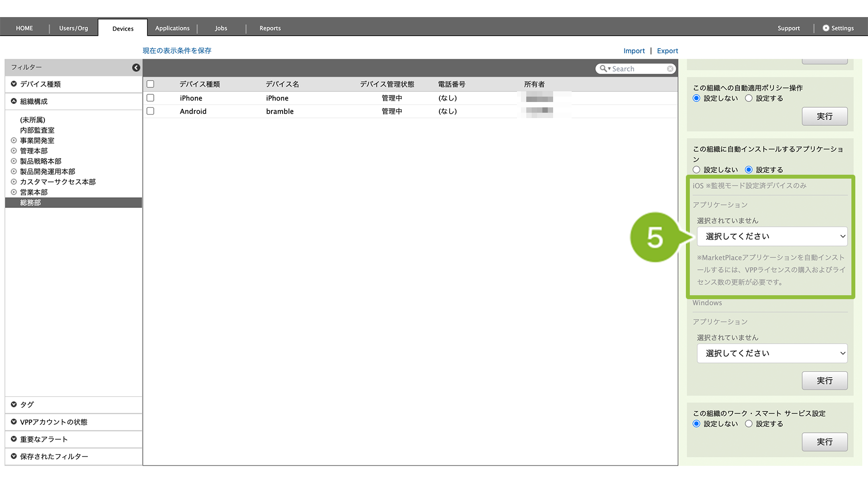This screenshot has width=868, height=488.
Task: Click the search magnifier icon
Action: (x=603, y=69)
